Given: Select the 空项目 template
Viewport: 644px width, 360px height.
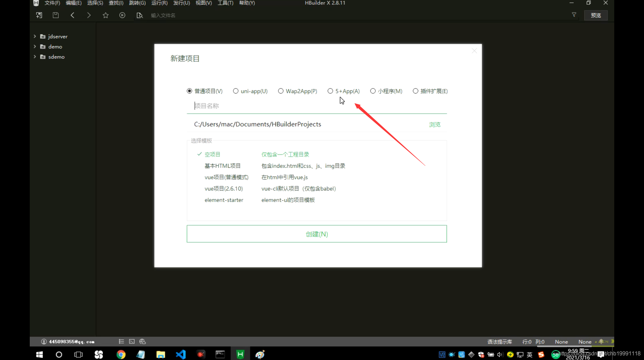Looking at the screenshot, I should pos(212,154).
